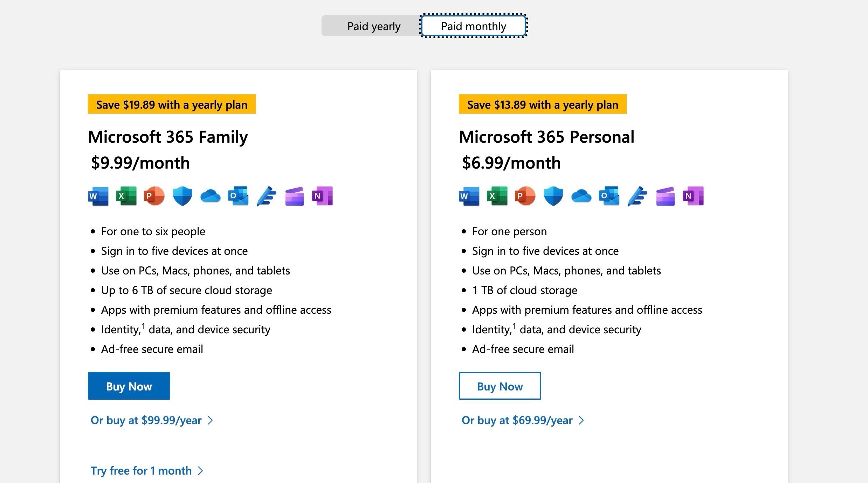Click the Microsoft 365 Family heading
Image resolution: width=868 pixels, height=483 pixels.
(167, 136)
